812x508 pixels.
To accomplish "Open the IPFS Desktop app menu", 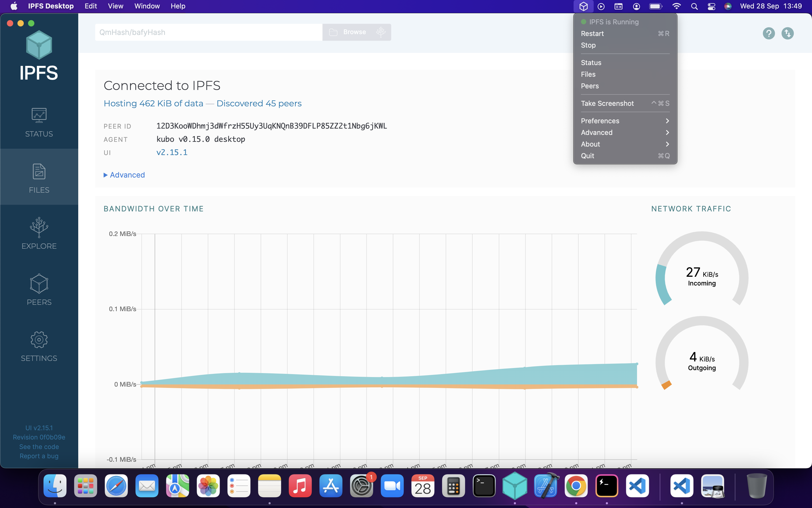I will [51, 6].
